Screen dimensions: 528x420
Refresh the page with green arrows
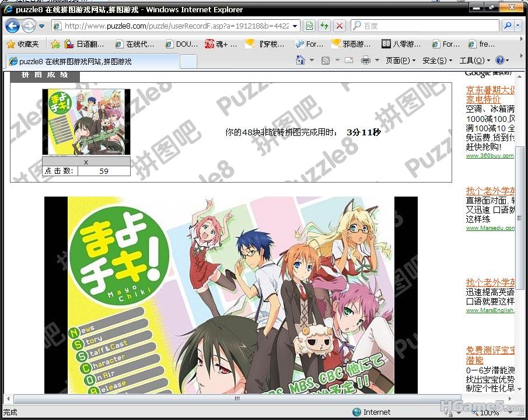[x=324, y=26]
